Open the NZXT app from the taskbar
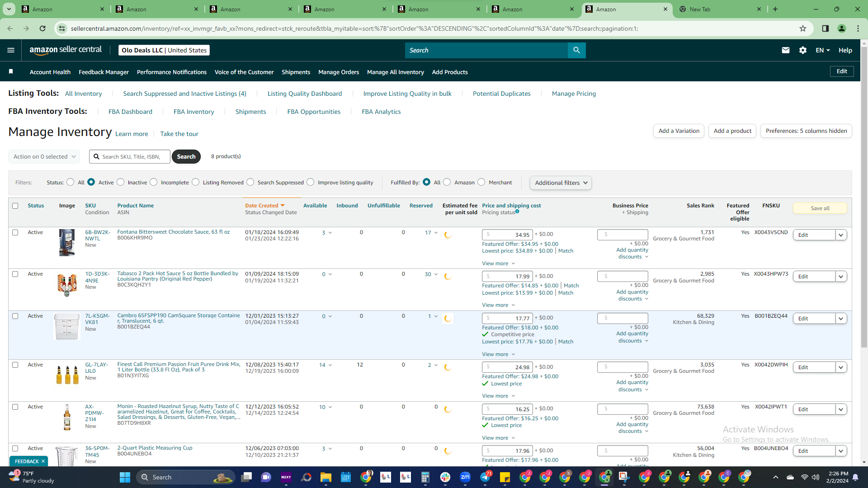868x488 pixels. (286, 477)
